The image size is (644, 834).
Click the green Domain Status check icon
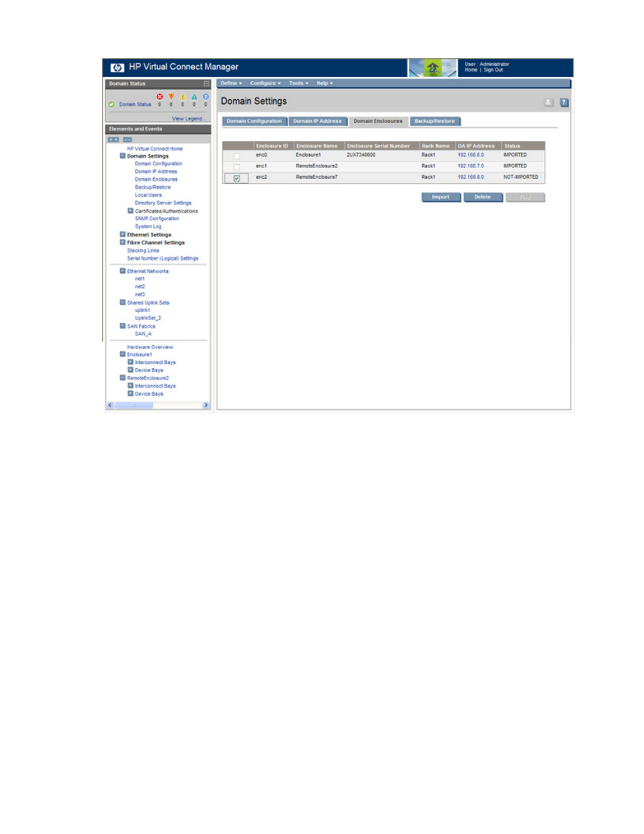111,105
